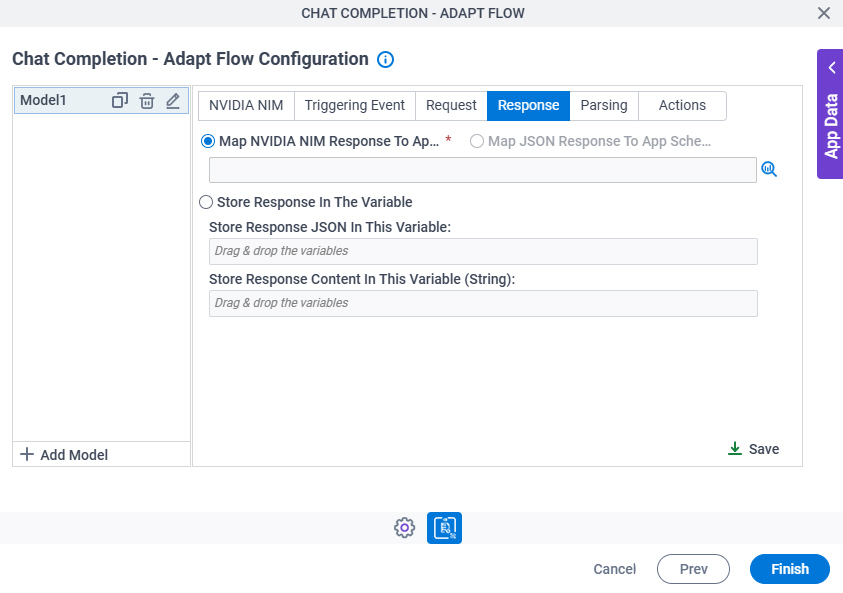Switch to the NVIDIA NIM tab
Screen dimensions: 843x593
tap(246, 105)
